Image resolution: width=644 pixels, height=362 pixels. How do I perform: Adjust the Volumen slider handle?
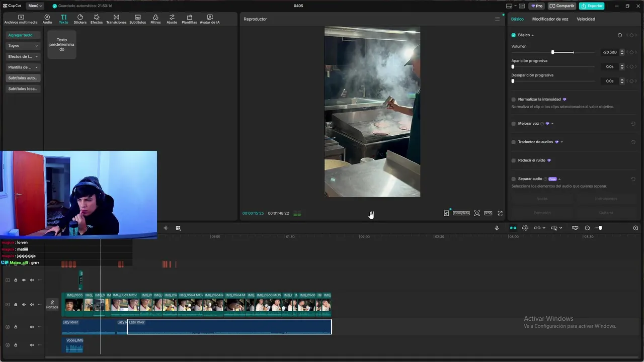552,52
